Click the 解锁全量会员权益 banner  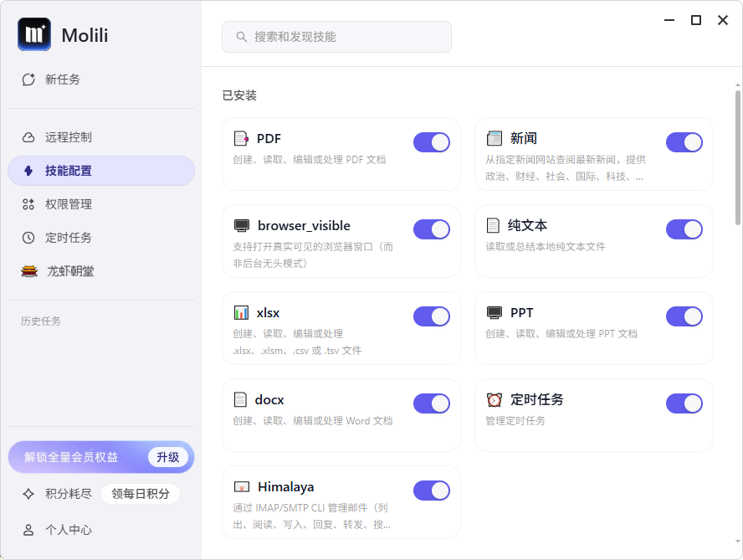(x=101, y=457)
